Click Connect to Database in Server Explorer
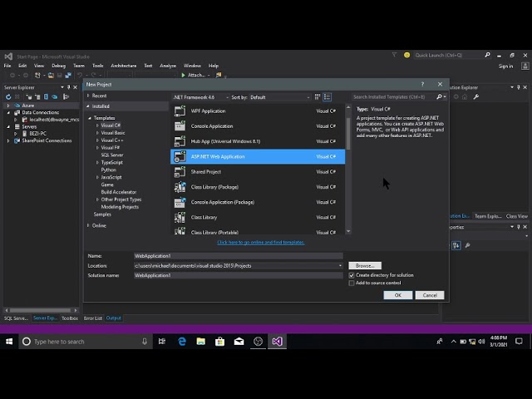532x399 pixels. [x=29, y=97]
